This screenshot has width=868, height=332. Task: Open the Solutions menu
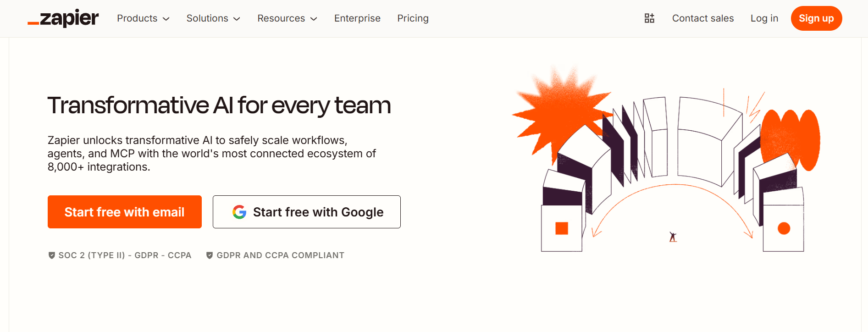point(213,18)
